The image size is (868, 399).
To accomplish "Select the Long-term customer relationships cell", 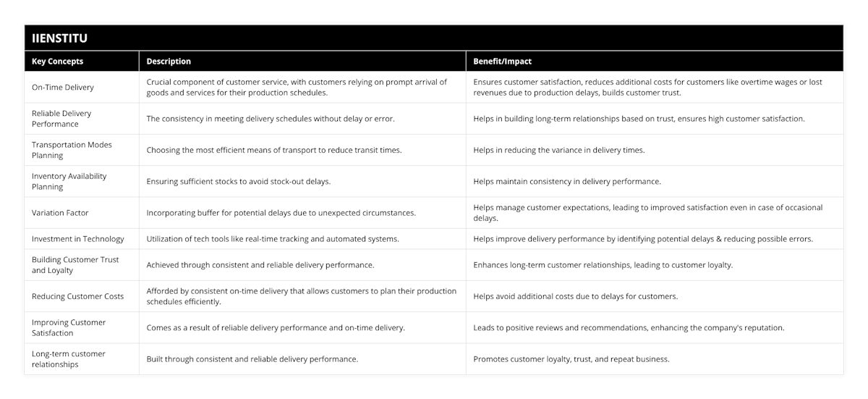I will coord(82,359).
